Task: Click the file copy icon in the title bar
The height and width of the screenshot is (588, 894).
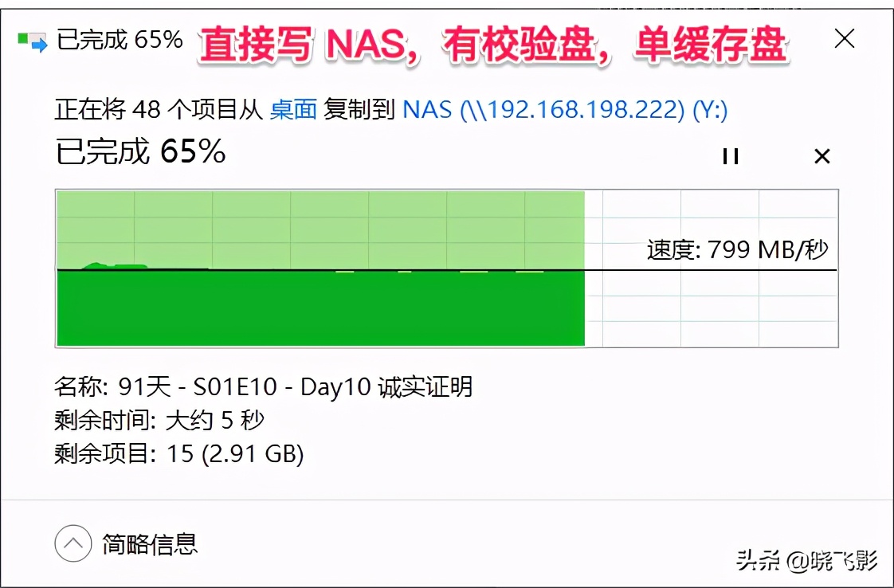Action: (32, 38)
